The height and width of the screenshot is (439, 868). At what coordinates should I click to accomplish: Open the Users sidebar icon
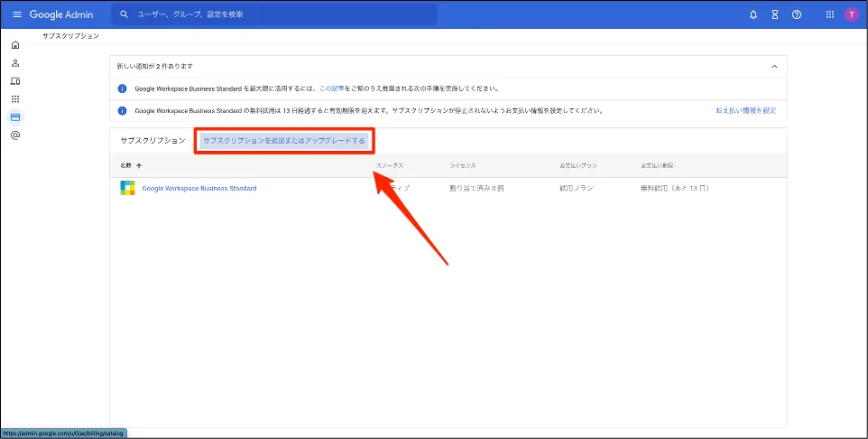tap(15, 63)
